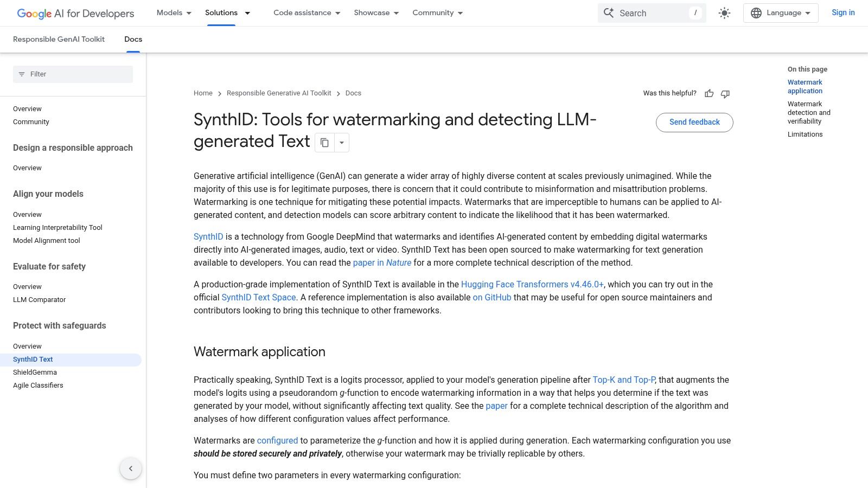
Task: Collapse the left navigation with the chevron
Action: (x=130, y=468)
